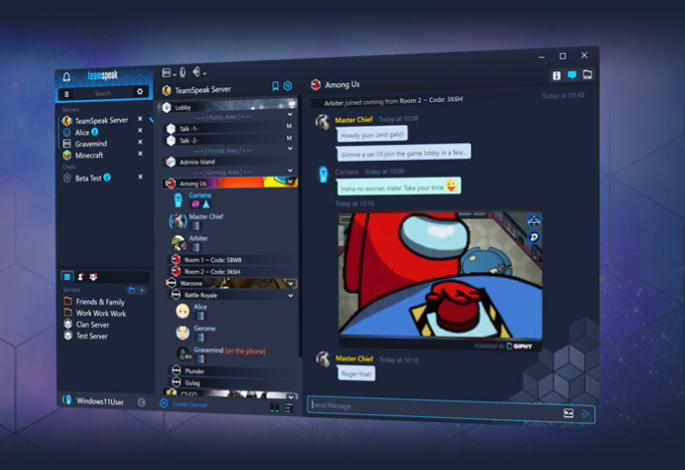Click Create Channel link
This screenshot has height=470, width=685.
click(x=190, y=404)
